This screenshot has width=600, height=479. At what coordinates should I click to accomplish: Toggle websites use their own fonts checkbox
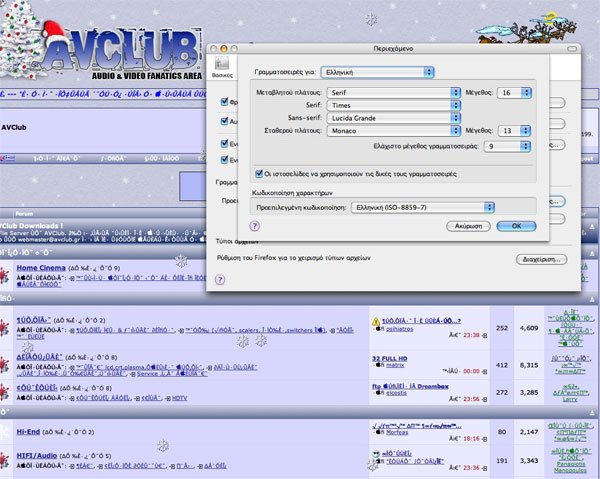(x=259, y=174)
